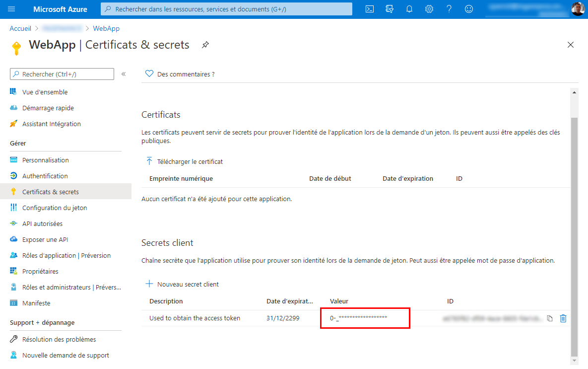
Task: Open Cloud Shell from top bar
Action: 370,9
